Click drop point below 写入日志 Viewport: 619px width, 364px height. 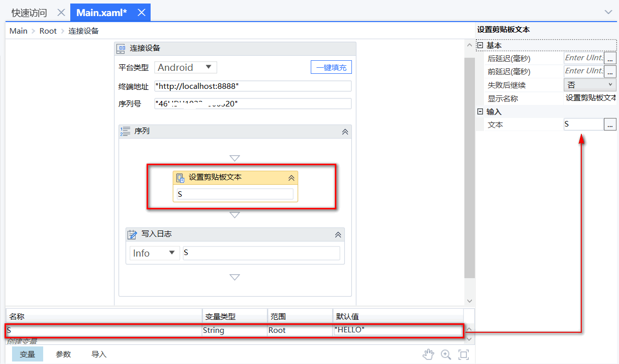click(x=234, y=277)
